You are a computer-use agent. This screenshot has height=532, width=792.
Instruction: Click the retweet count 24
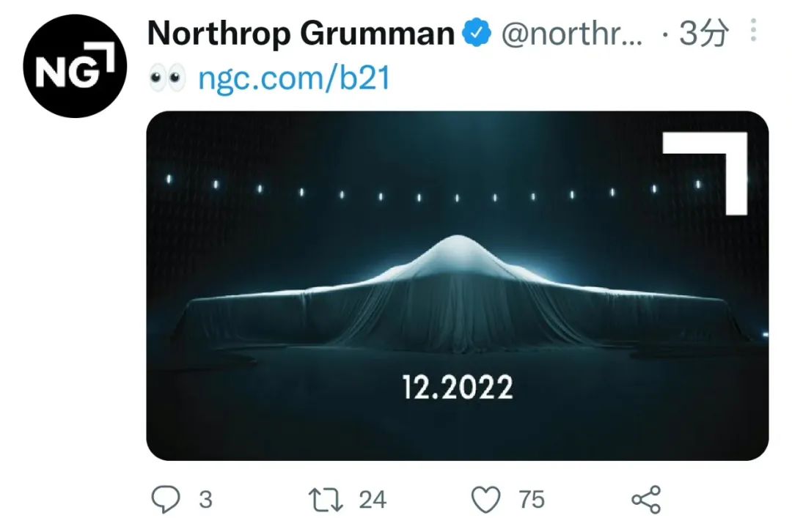373,500
